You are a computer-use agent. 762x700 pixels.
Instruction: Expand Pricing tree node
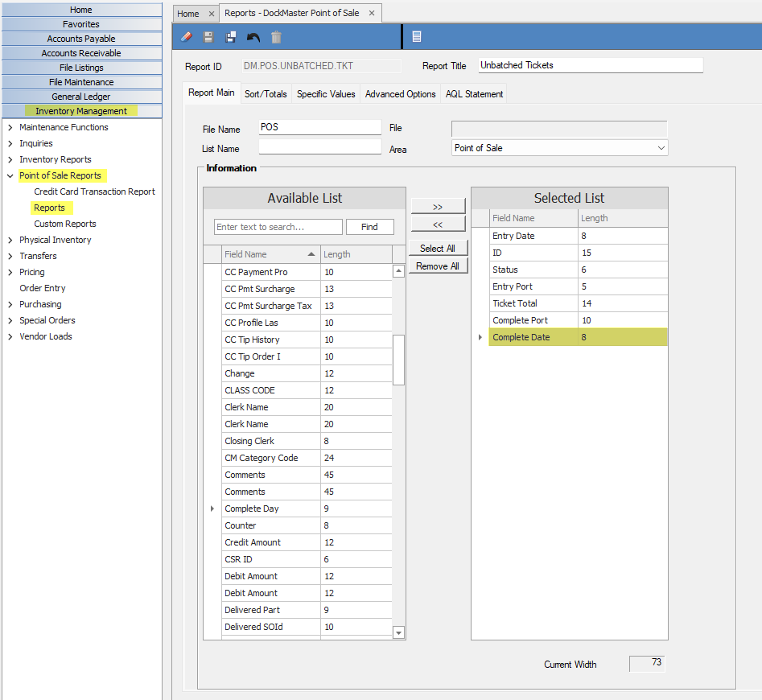pos(10,272)
